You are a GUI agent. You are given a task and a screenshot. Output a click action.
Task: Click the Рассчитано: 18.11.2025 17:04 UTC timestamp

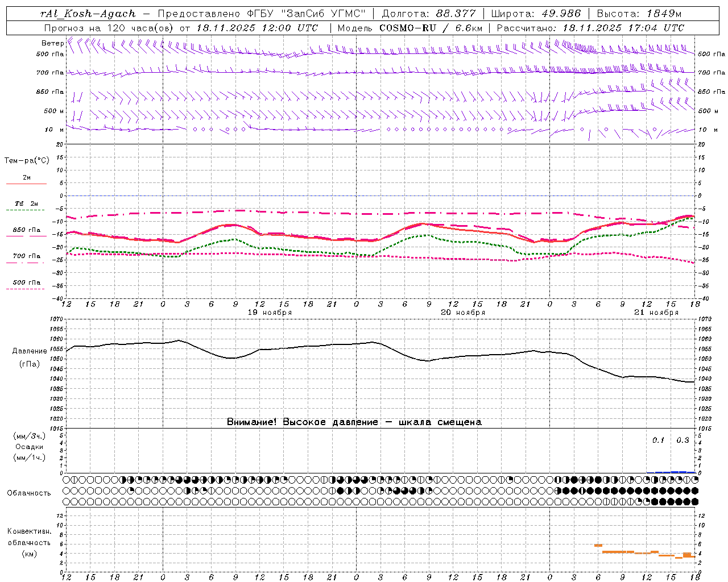point(590,28)
